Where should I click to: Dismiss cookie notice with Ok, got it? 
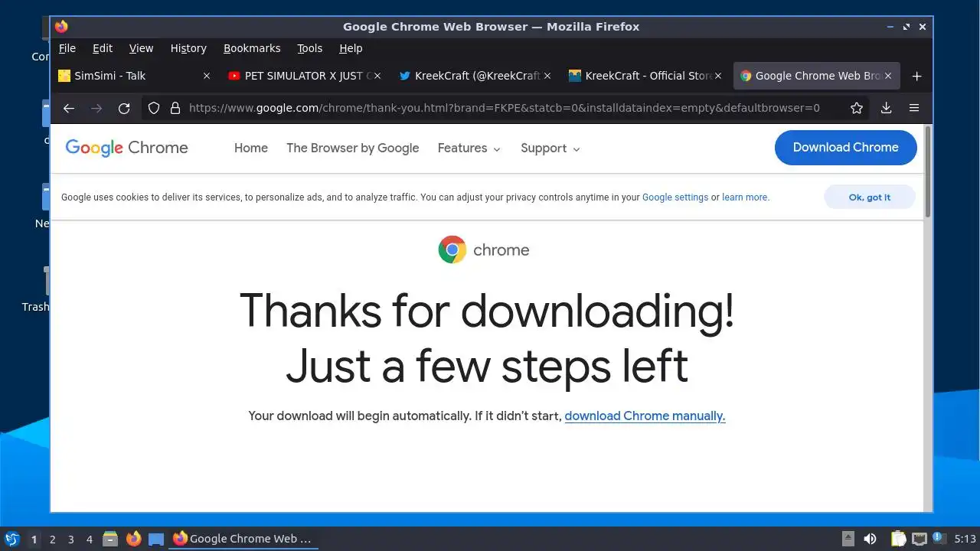pyautogui.click(x=869, y=197)
